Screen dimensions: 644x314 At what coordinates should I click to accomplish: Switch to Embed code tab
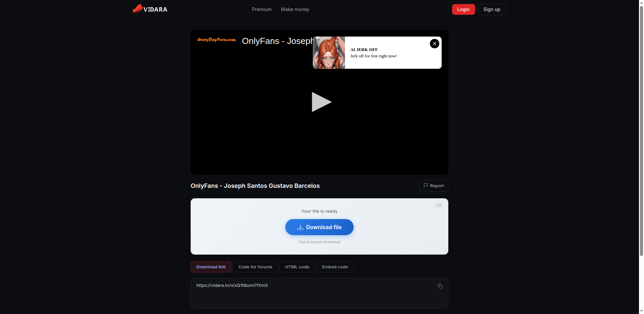[335, 267]
